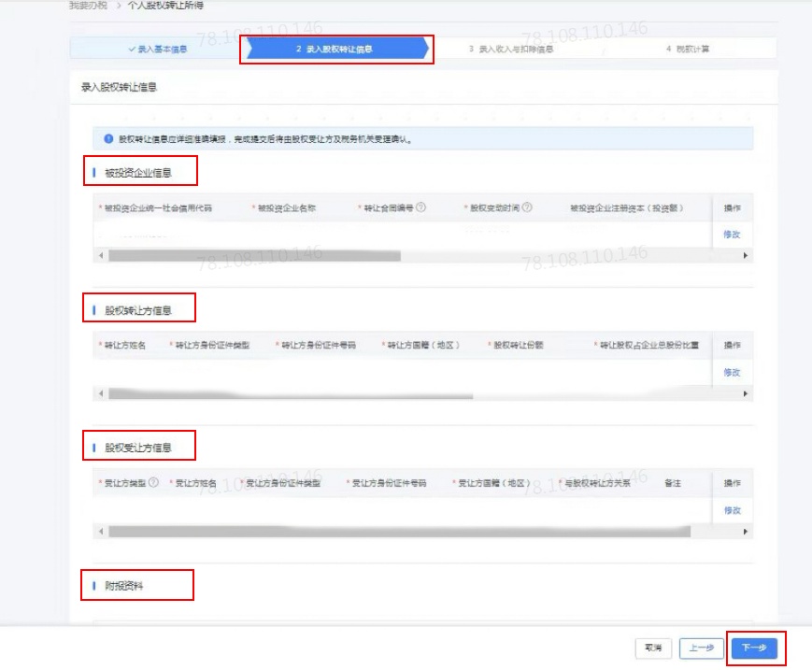Click section title 股权受让方信息
This screenshot has height=670, width=812.
click(137, 448)
